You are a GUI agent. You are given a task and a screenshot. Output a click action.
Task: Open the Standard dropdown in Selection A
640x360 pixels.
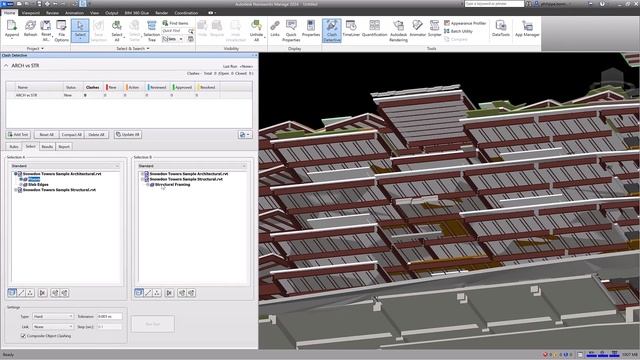click(65, 166)
